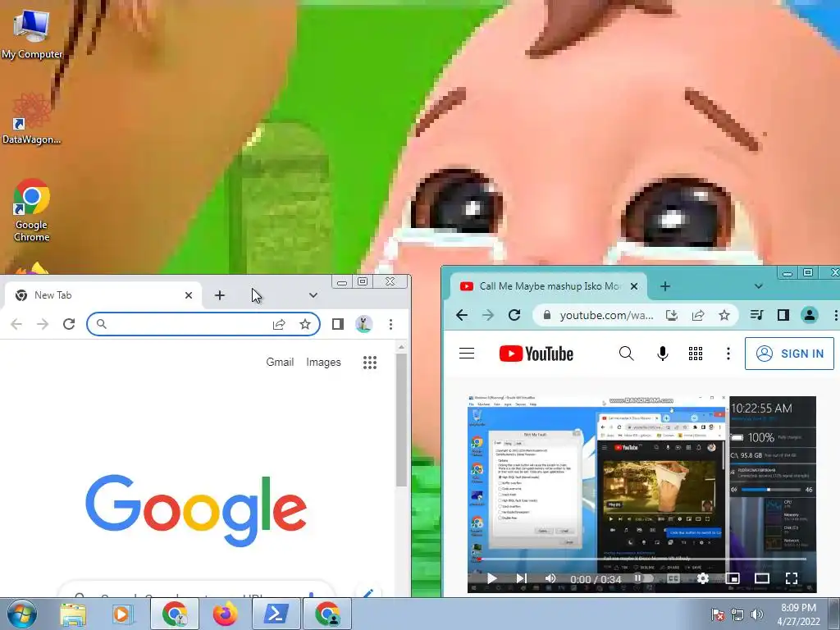
Task: Open network tray icon
Action: click(x=737, y=614)
